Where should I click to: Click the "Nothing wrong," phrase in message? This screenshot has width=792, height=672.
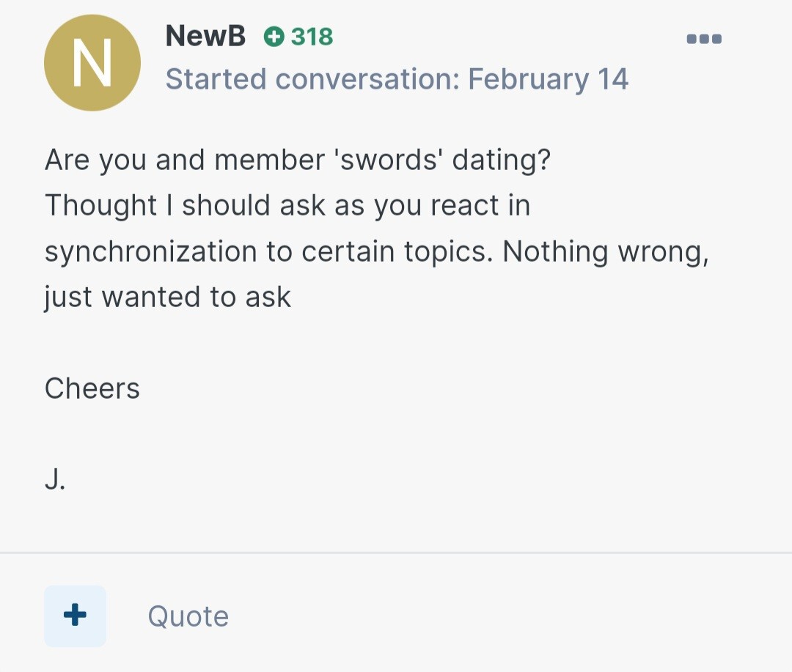coord(606,251)
